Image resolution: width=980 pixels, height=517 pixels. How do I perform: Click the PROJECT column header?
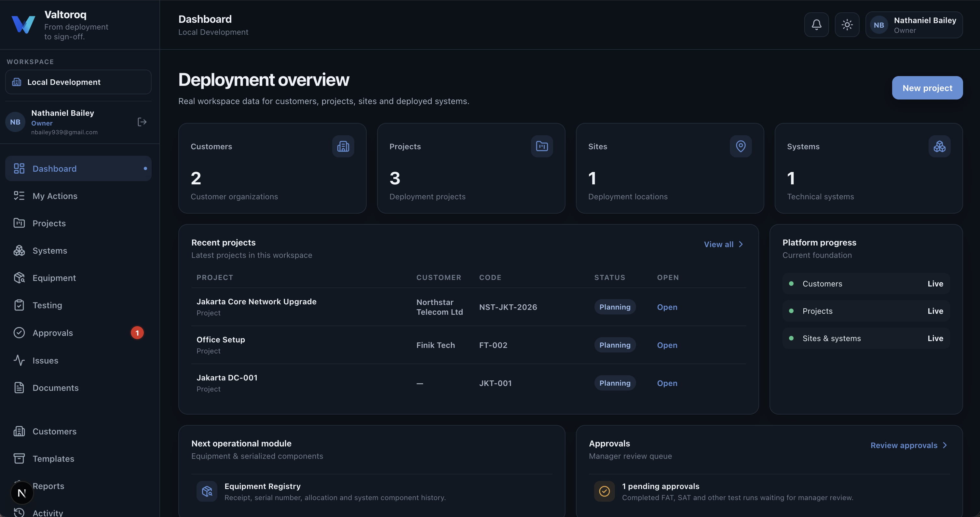[x=215, y=277]
